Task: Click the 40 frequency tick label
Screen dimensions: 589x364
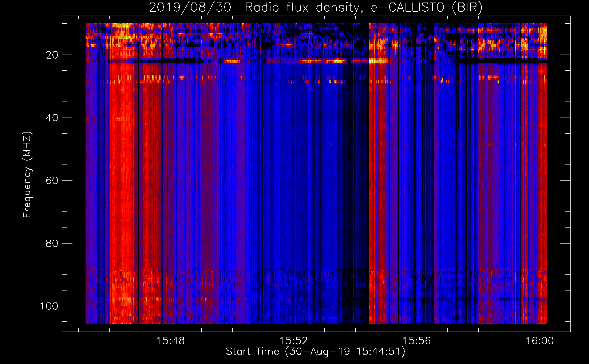Action: tap(52, 118)
